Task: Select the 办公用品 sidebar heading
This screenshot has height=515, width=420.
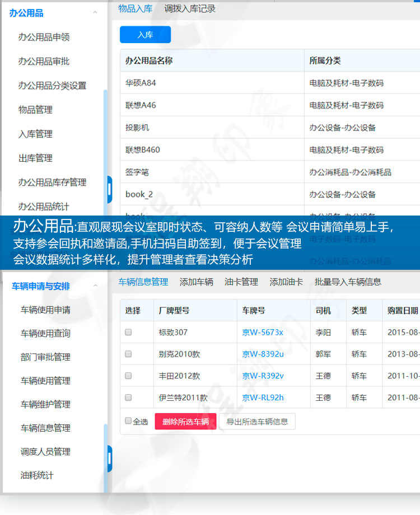Action: click(x=26, y=13)
